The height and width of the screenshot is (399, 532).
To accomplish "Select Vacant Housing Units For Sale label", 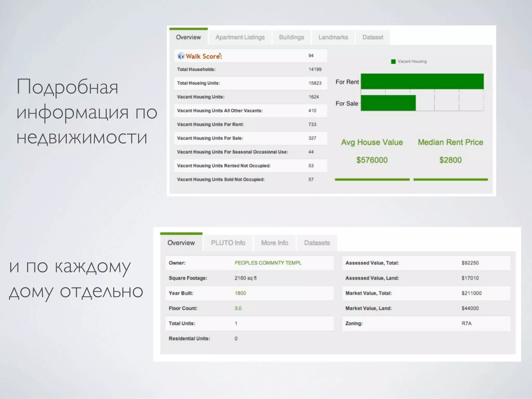I will (x=210, y=138).
